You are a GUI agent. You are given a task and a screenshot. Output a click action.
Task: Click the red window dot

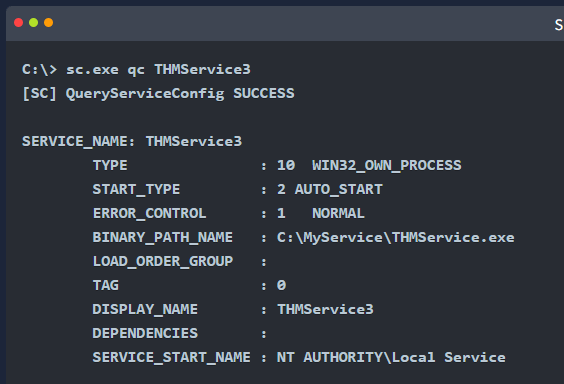click(18, 23)
